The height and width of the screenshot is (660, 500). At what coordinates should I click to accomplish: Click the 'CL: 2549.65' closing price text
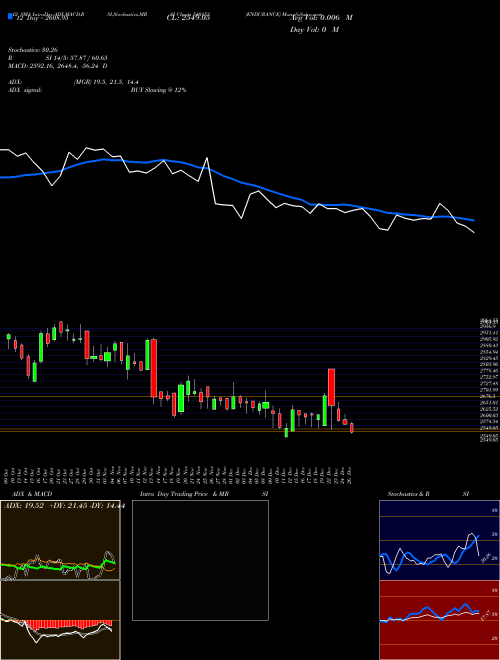(x=188, y=17)
